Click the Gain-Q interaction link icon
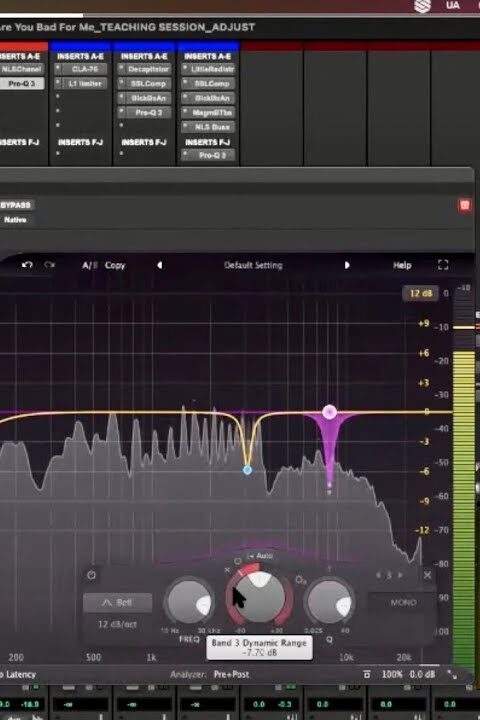The height and width of the screenshot is (720, 480). (x=301, y=580)
